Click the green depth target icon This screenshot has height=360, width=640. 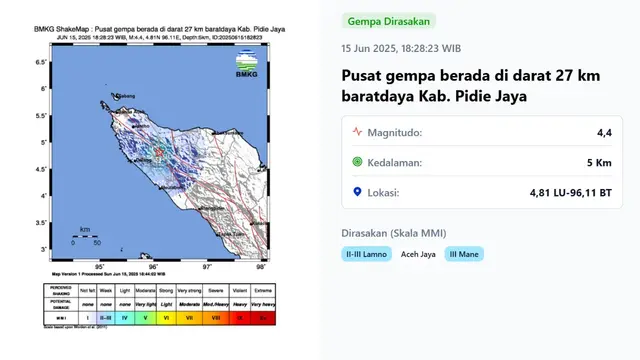[x=357, y=162]
